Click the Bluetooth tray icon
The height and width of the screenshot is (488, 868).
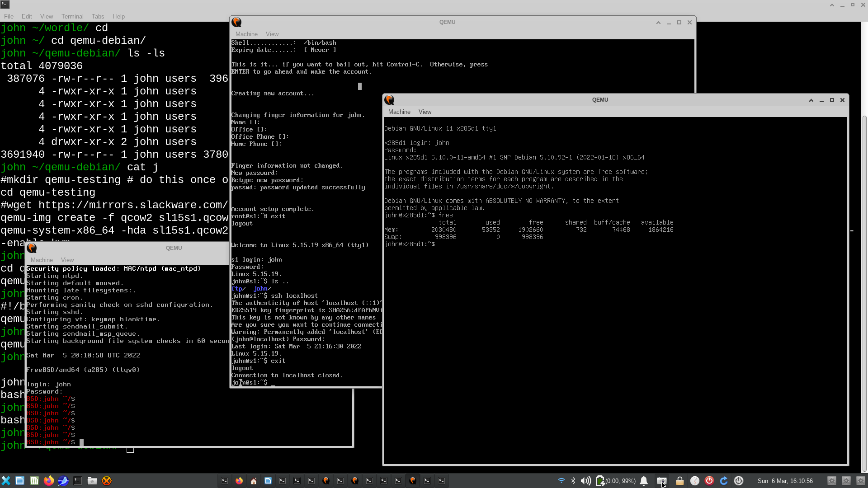pos(573,481)
